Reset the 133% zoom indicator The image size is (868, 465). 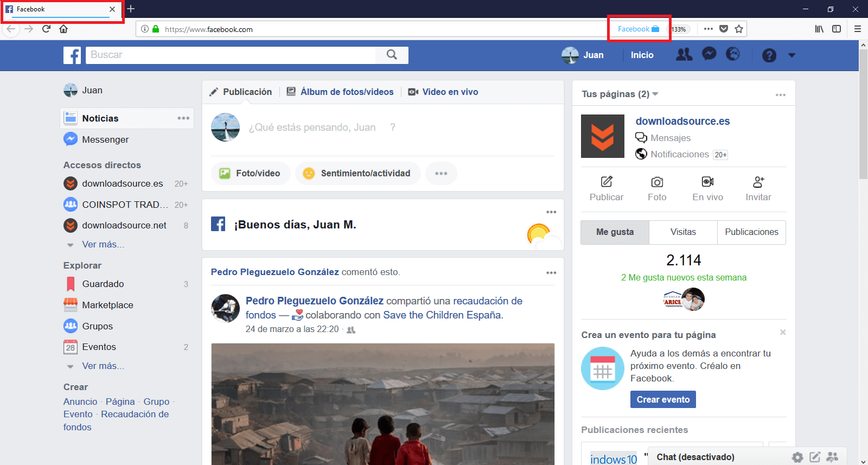point(679,29)
